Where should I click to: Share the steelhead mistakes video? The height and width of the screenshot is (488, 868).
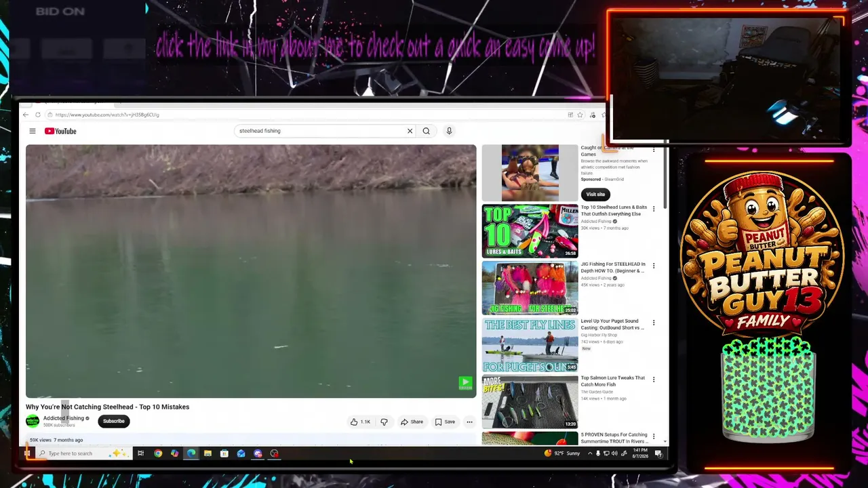click(412, 422)
